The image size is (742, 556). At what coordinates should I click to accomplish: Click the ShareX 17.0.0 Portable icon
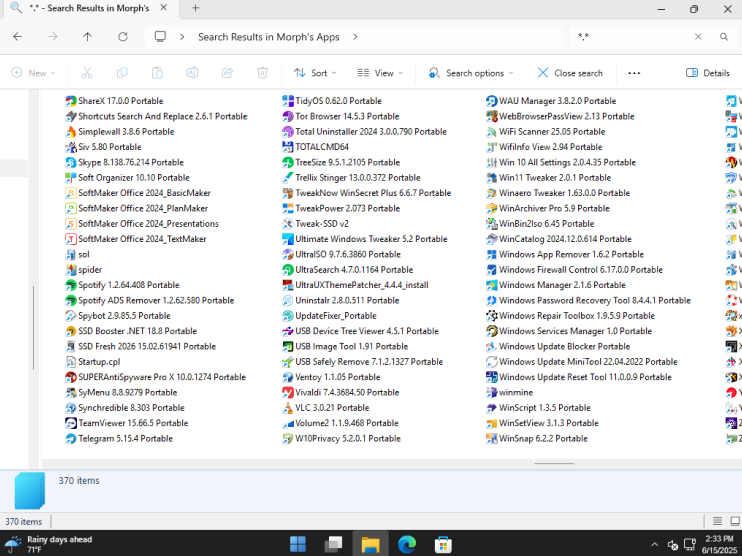(71, 101)
